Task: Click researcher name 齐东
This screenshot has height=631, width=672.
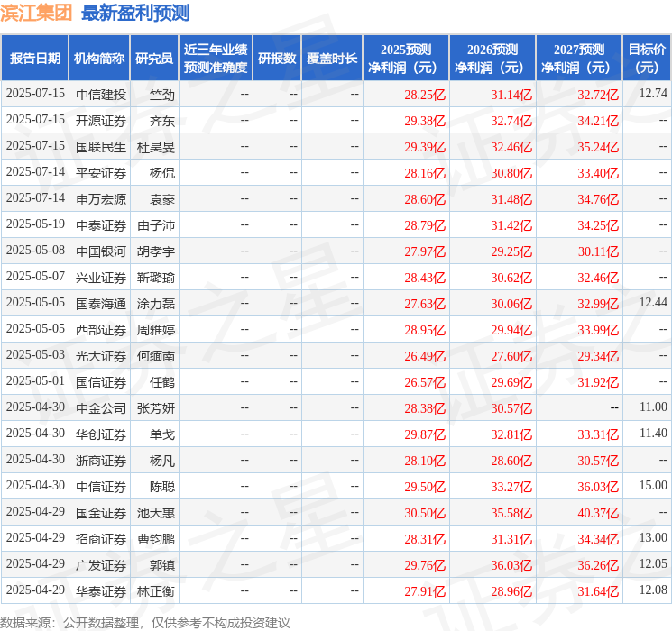Action: pos(162,121)
